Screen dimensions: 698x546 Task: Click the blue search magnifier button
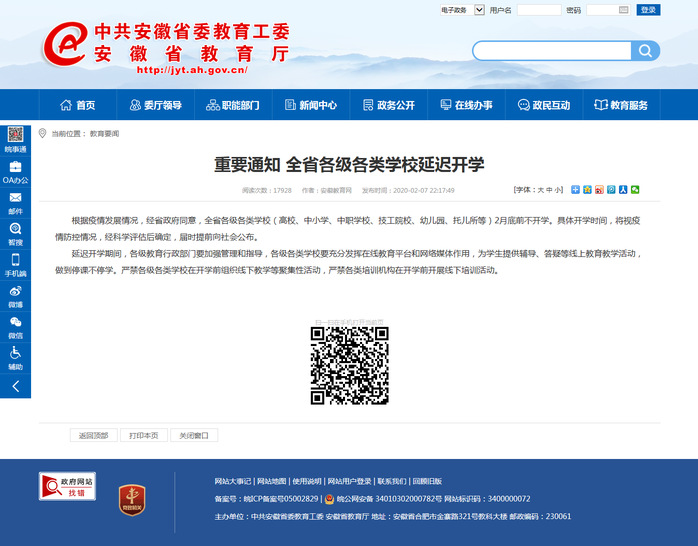[x=645, y=51]
